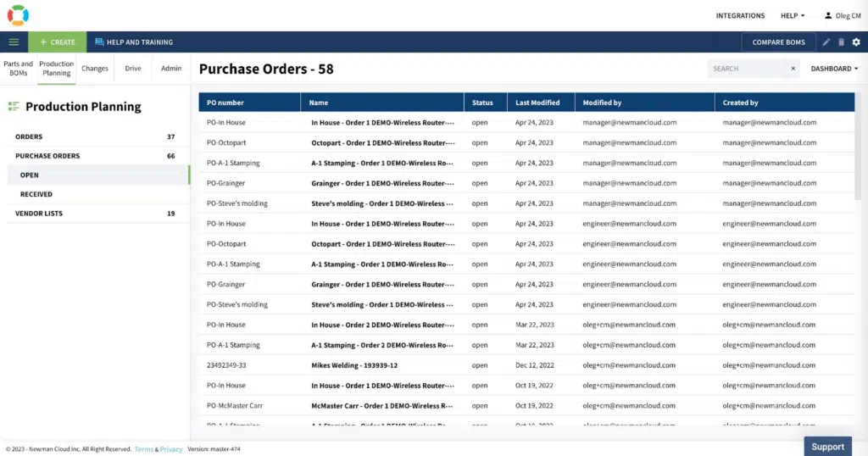Switch to Parts and BOMs tab

pos(19,69)
